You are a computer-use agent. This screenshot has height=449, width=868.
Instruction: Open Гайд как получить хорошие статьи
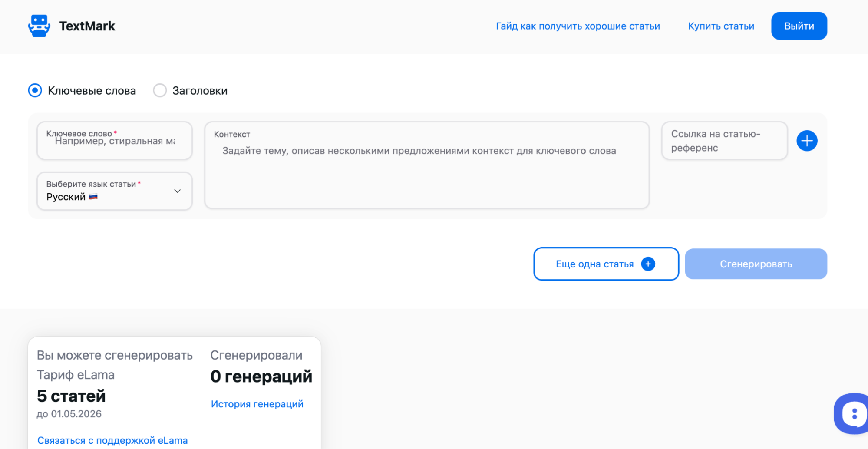click(578, 26)
